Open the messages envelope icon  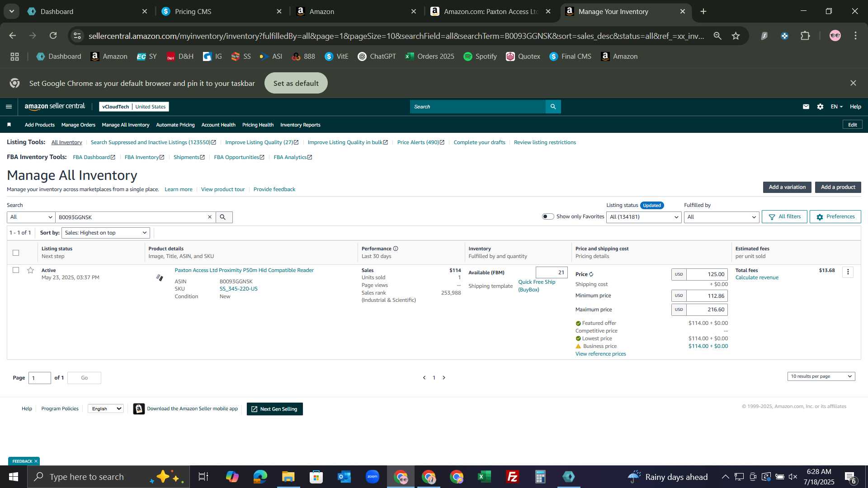pos(806,107)
